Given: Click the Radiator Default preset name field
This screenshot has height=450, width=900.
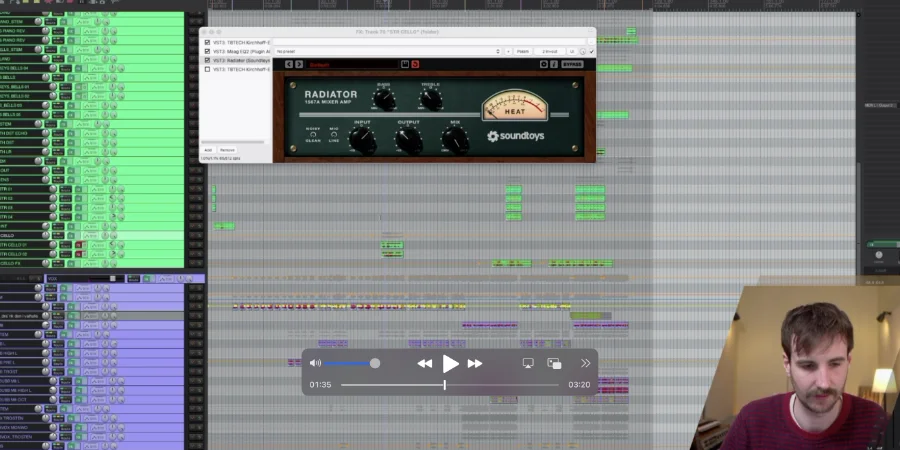Looking at the screenshot, I should 351,64.
